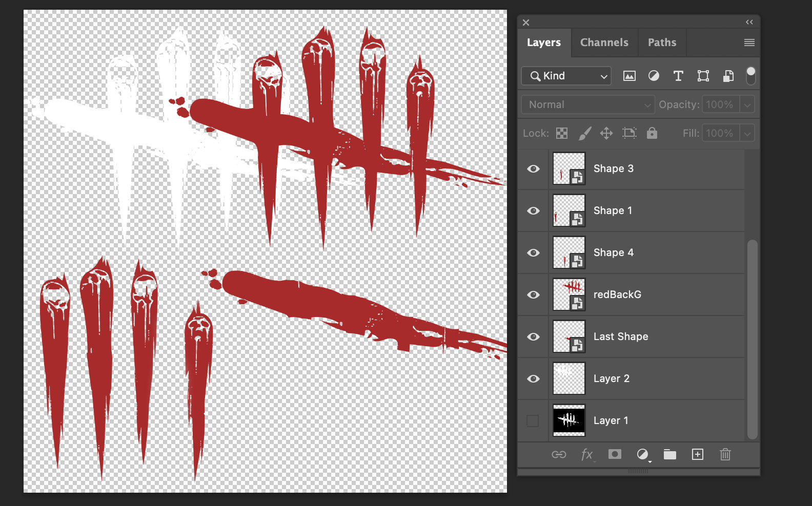Lock position move icon

tap(606, 133)
